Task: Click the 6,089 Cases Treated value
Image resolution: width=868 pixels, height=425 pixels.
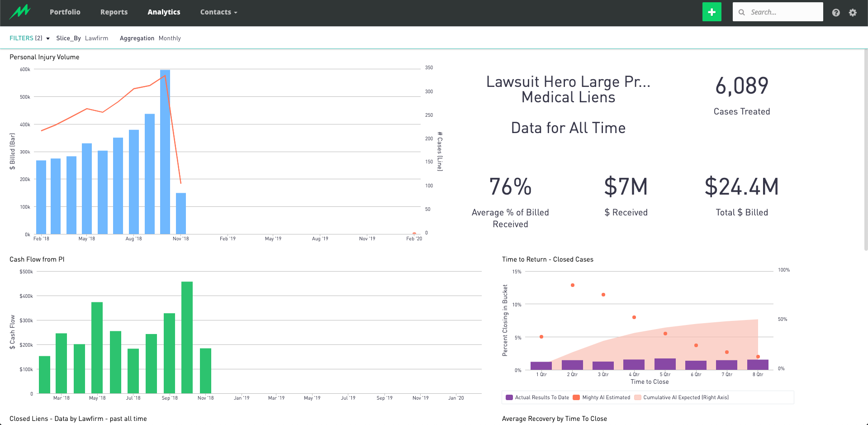Action: pos(742,86)
